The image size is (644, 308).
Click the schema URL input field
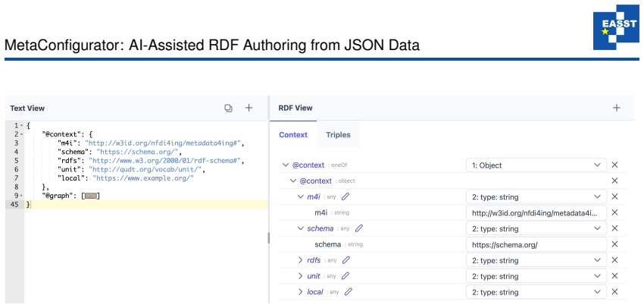pos(536,244)
